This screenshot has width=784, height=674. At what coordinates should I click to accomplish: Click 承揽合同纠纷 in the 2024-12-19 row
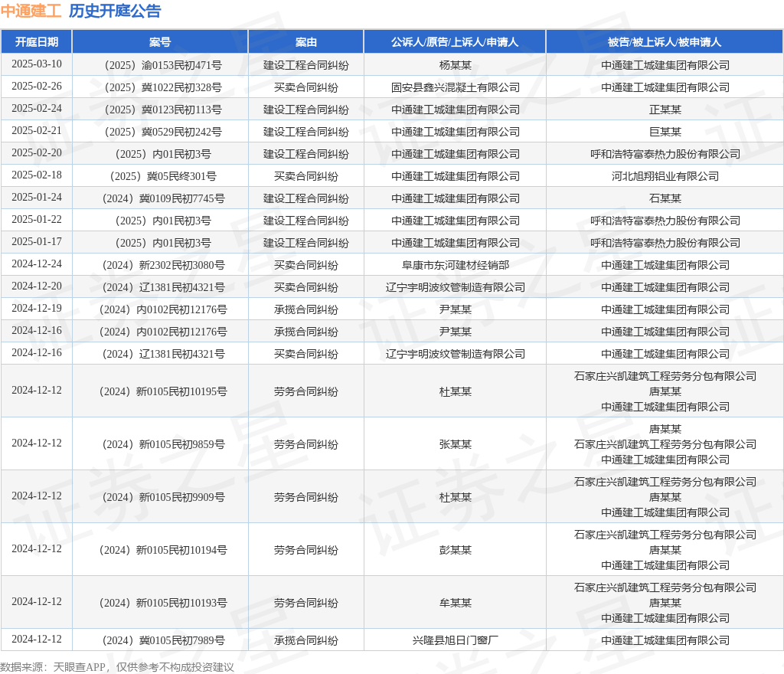(x=306, y=309)
